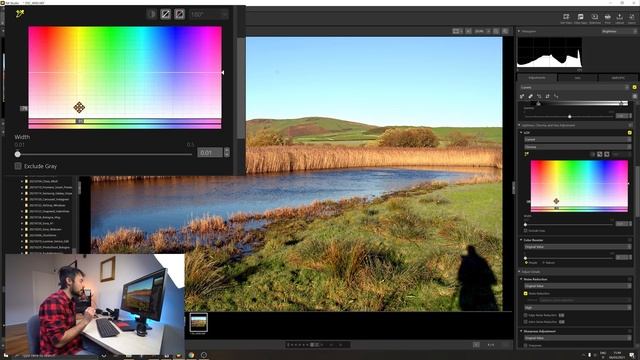Open the Noise Reduction High level dropdown
Viewport: 640px width, 360px height.
578,307
